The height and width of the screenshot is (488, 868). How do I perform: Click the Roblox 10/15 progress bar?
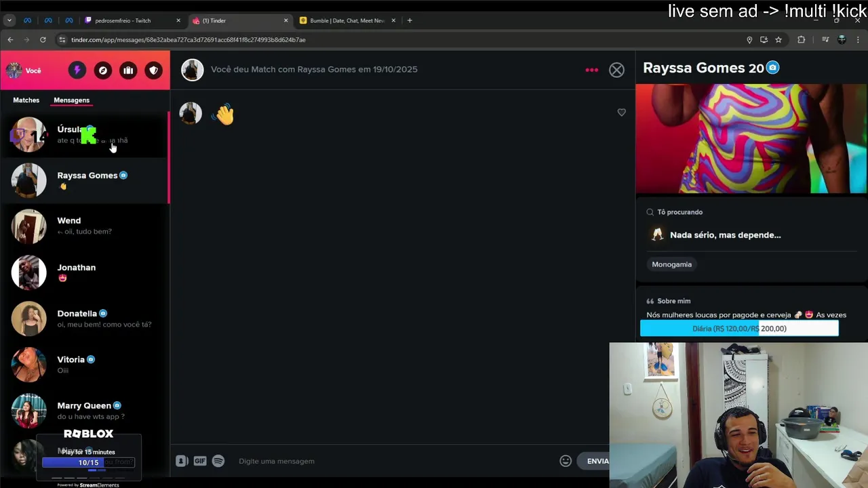click(x=88, y=463)
